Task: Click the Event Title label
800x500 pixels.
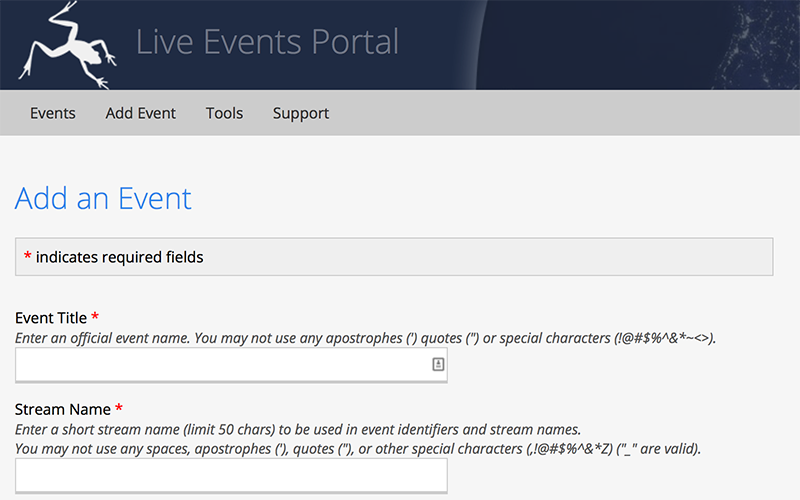Action: click(x=51, y=318)
